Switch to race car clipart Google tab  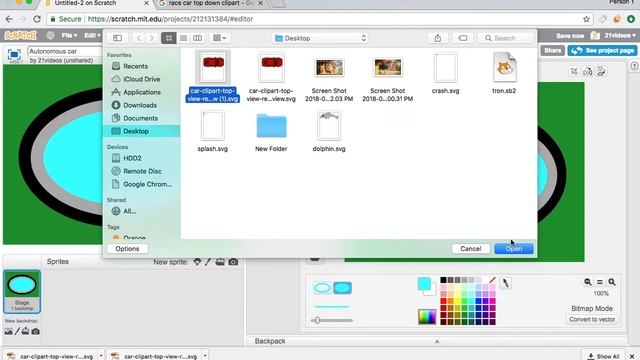pos(211,3)
